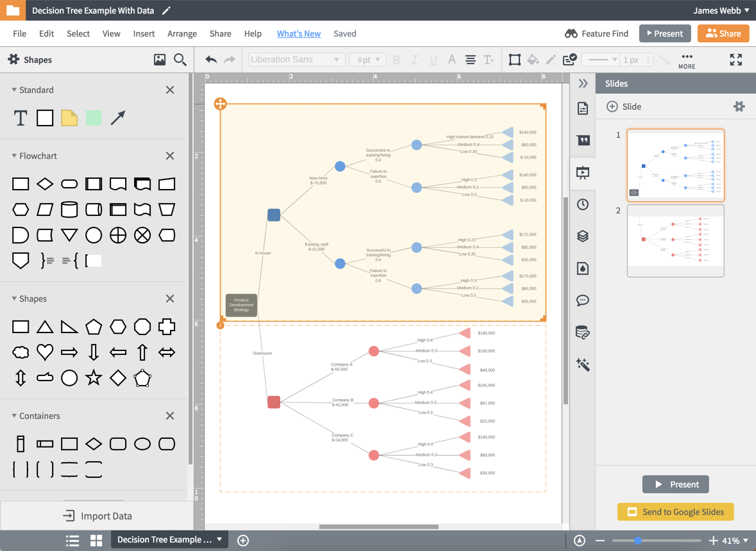Select the yellow note color swatch shape
756x551 pixels.
pyautogui.click(x=69, y=117)
